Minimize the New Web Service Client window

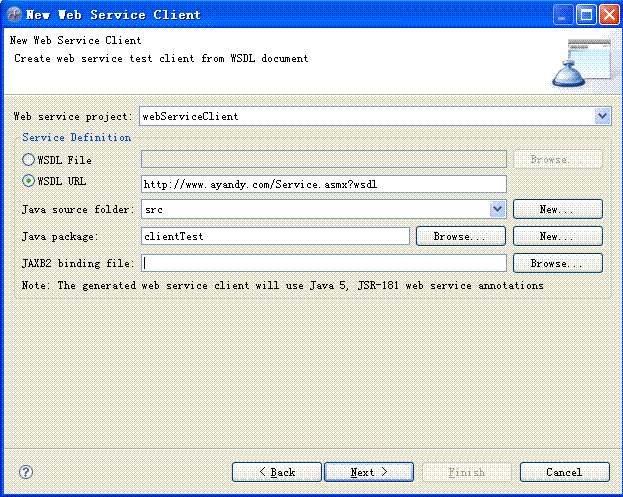tap(563, 15)
